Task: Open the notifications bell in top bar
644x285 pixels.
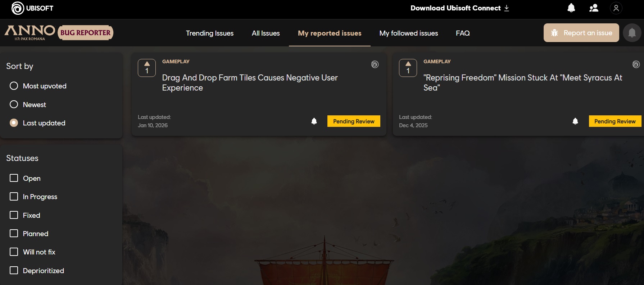Action: click(571, 8)
